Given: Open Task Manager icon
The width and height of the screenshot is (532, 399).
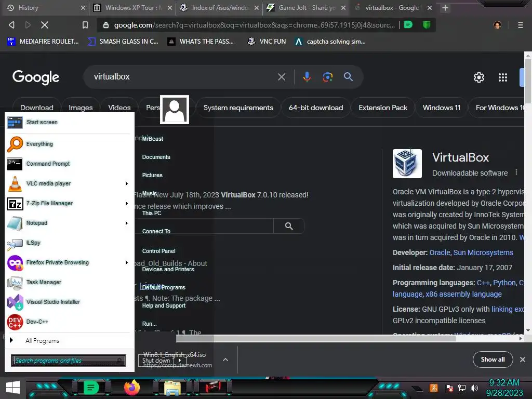Looking at the screenshot, I should tap(15, 282).
